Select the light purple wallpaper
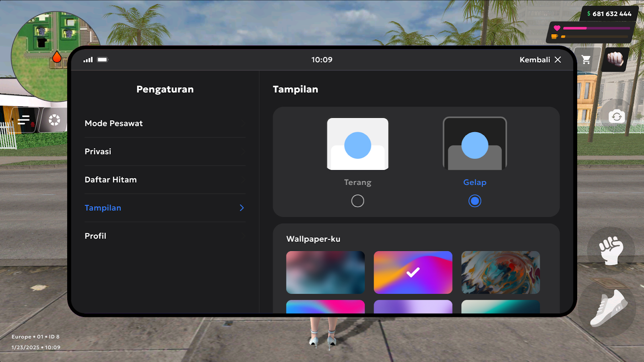Viewport: 644px width, 362px height. point(413,306)
